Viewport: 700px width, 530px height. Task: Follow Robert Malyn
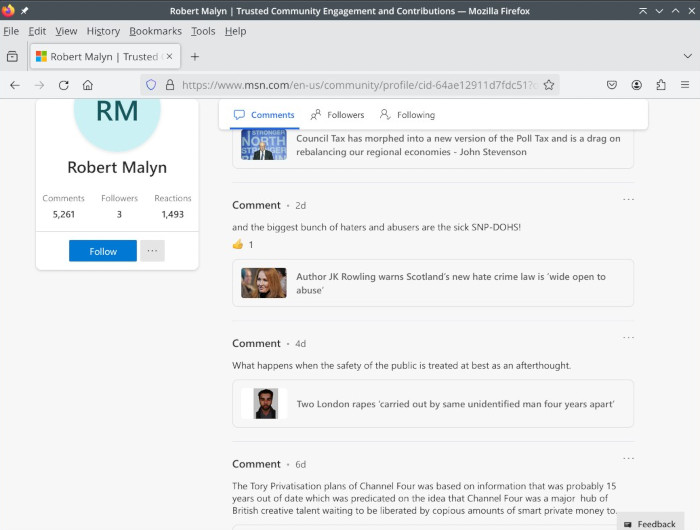[103, 251]
